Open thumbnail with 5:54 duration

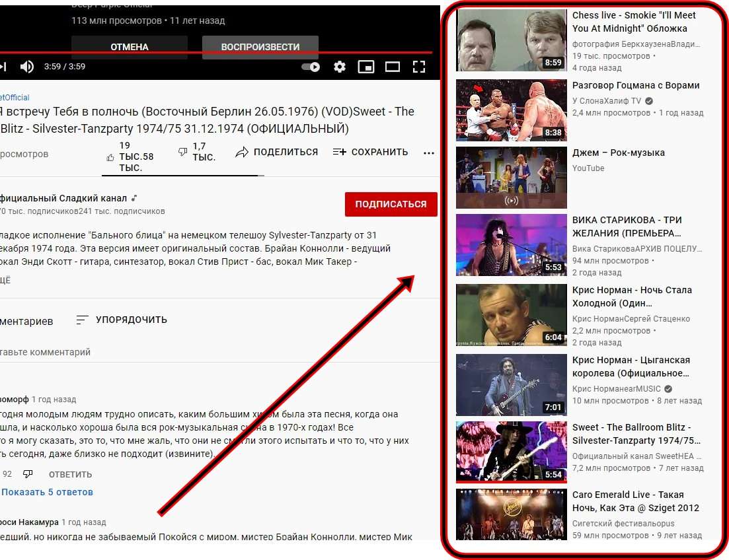[x=512, y=452]
